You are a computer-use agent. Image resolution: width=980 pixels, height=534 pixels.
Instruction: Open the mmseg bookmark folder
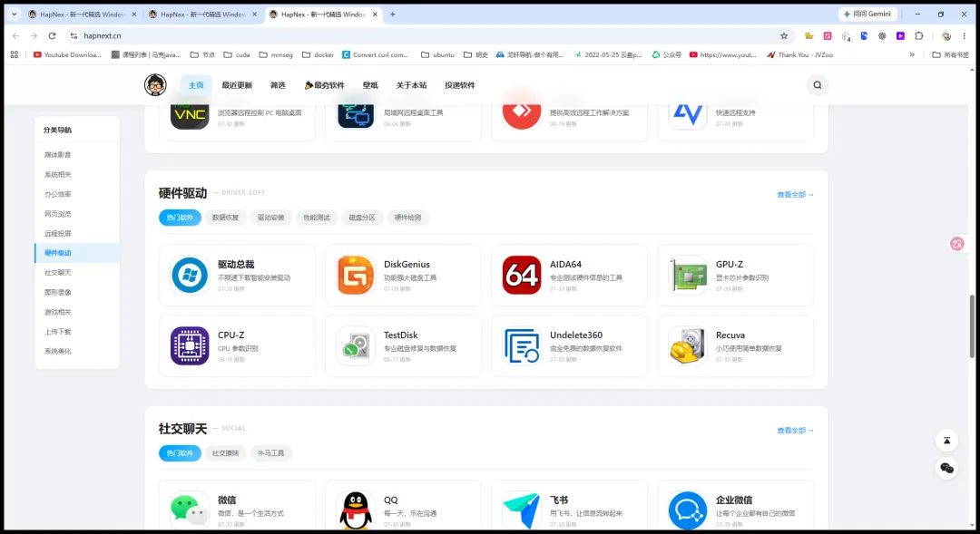click(276, 54)
